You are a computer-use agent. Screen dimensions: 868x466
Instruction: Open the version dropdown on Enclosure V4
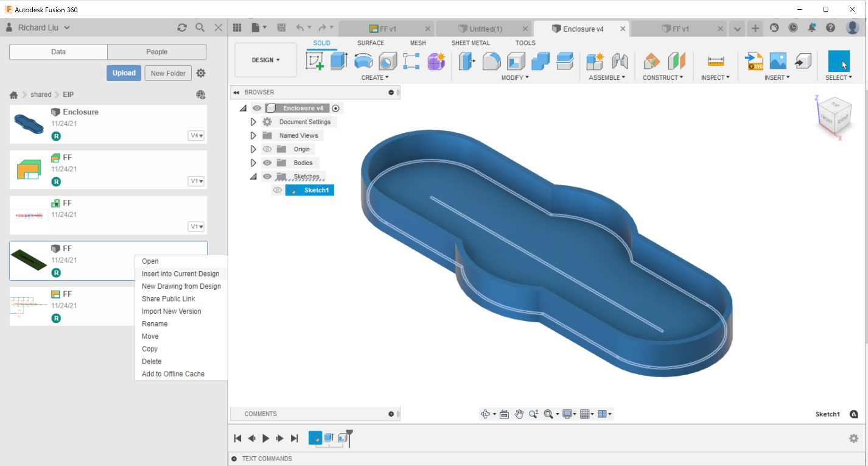[196, 135]
